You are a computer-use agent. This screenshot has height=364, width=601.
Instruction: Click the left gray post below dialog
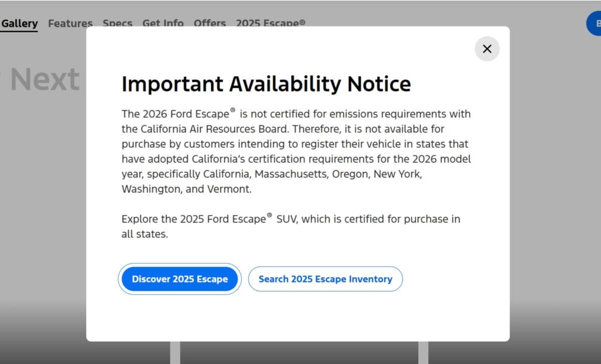click(175, 352)
